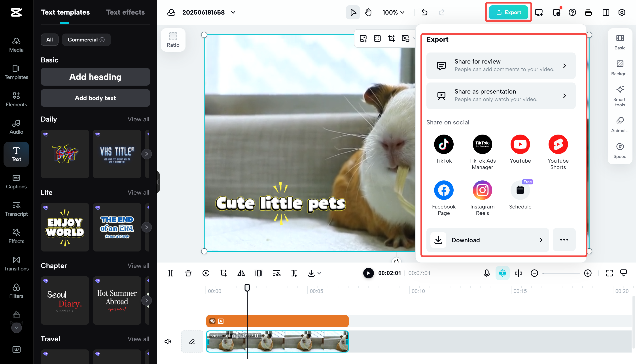Click the Add heading button
Viewport: 636px width, 364px height.
click(95, 77)
